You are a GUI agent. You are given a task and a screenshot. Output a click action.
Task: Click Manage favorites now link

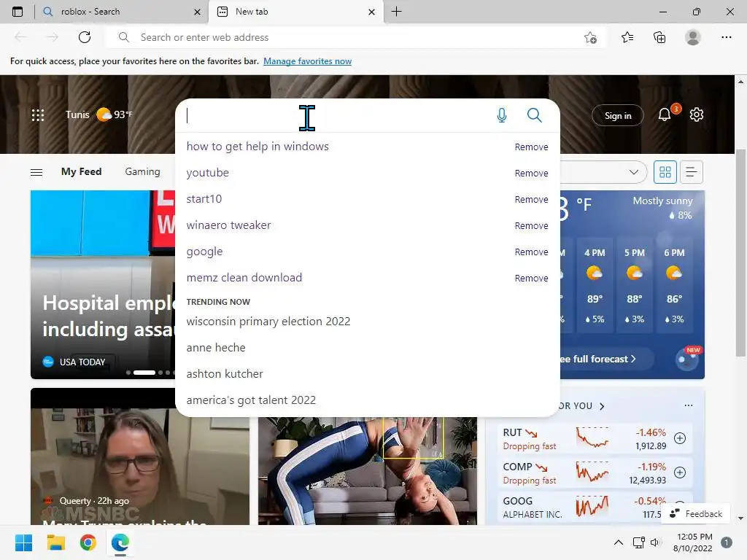click(307, 61)
